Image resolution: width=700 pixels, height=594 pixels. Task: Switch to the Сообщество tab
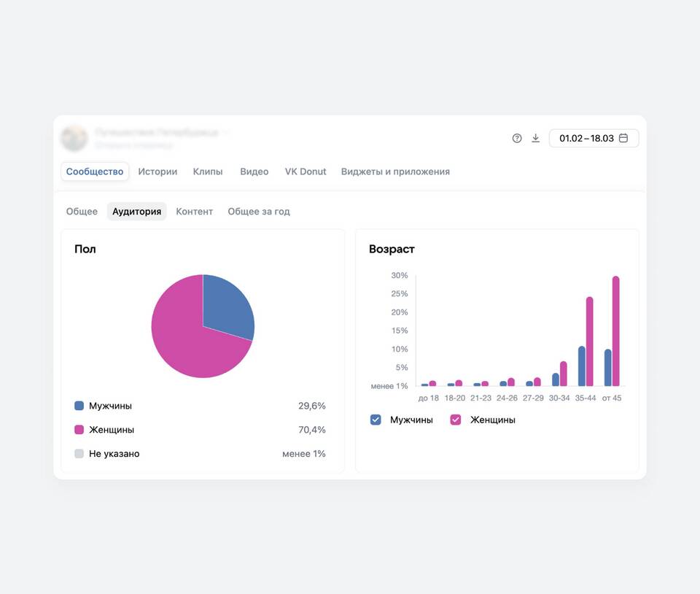95,171
